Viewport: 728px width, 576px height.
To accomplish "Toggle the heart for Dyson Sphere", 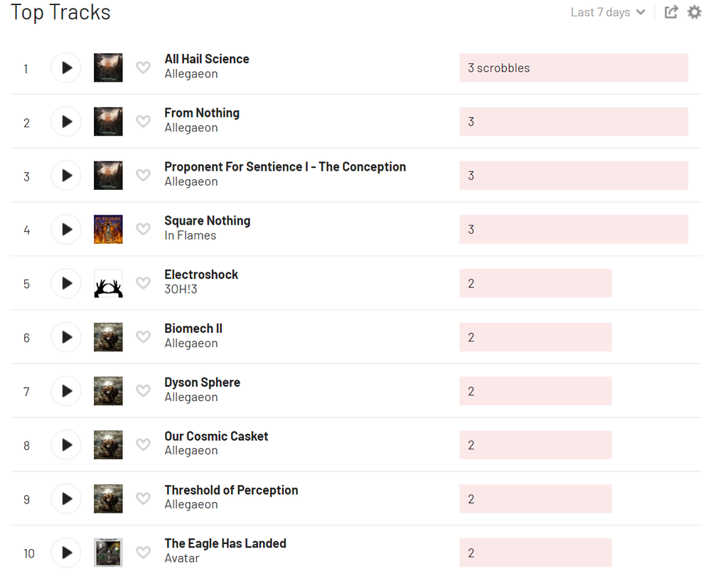I will pyautogui.click(x=144, y=391).
